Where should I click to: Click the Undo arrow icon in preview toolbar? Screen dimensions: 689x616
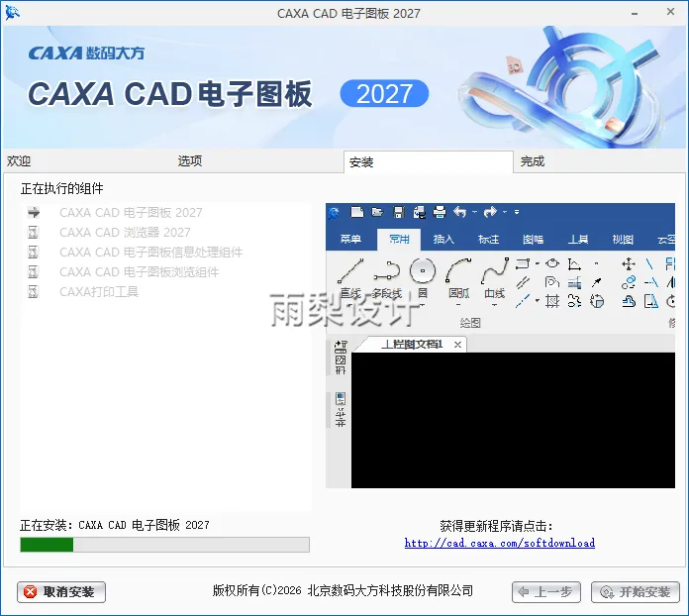tap(460, 212)
